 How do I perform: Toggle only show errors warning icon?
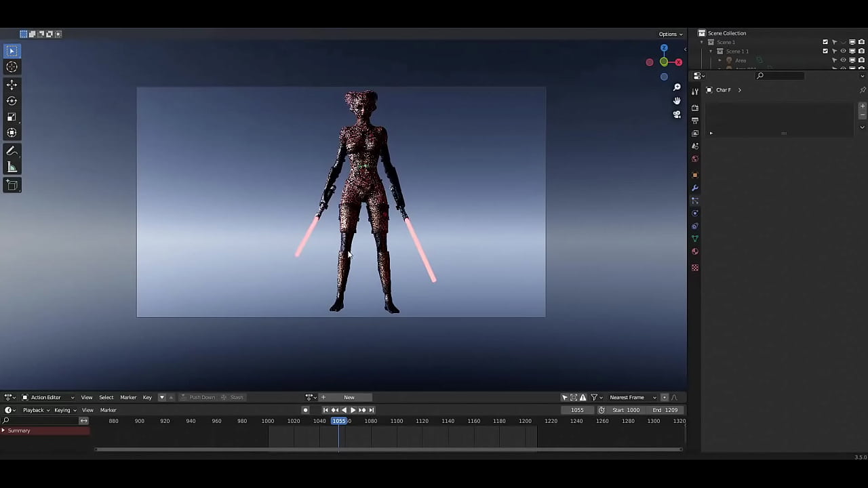(x=583, y=398)
